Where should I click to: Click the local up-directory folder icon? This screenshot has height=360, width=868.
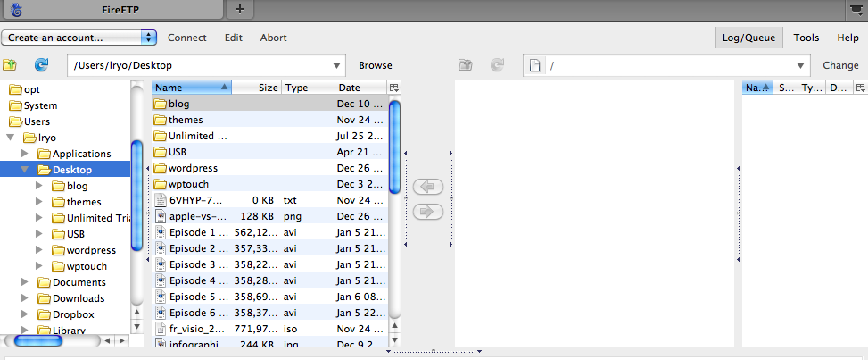click(10, 65)
